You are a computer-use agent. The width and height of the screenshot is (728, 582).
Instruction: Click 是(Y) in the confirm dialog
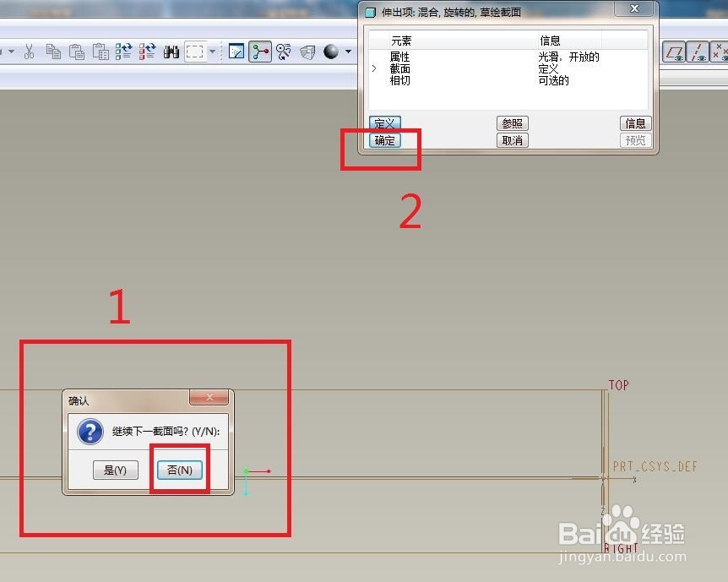click(x=115, y=470)
